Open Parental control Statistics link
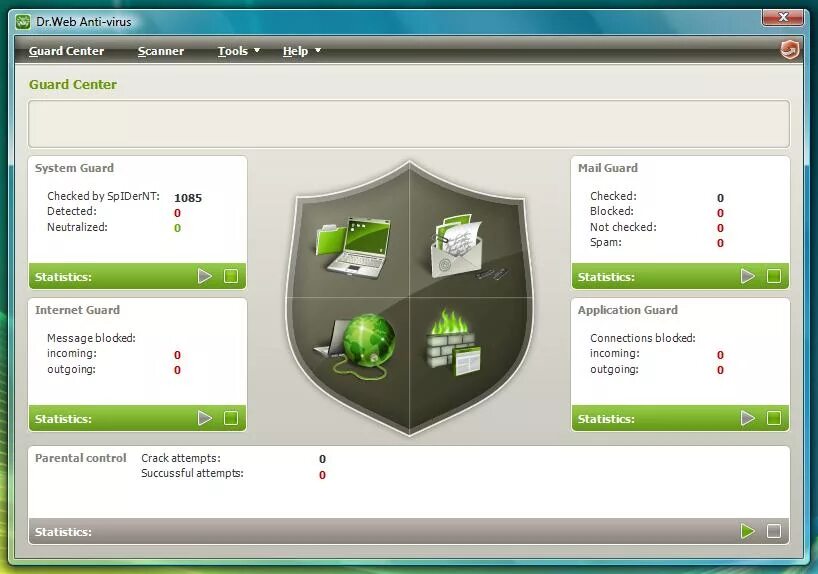Viewport: 818px width, 574px height. (63, 532)
